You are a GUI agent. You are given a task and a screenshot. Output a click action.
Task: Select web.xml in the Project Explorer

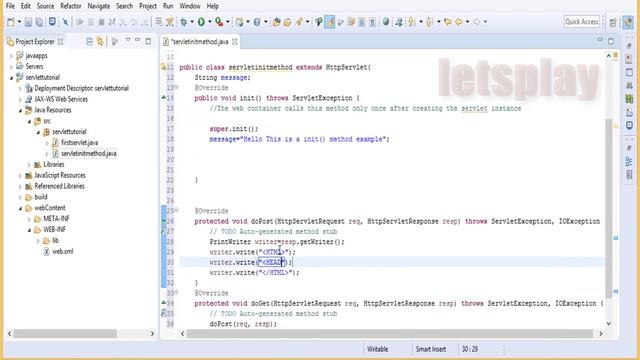click(63, 251)
